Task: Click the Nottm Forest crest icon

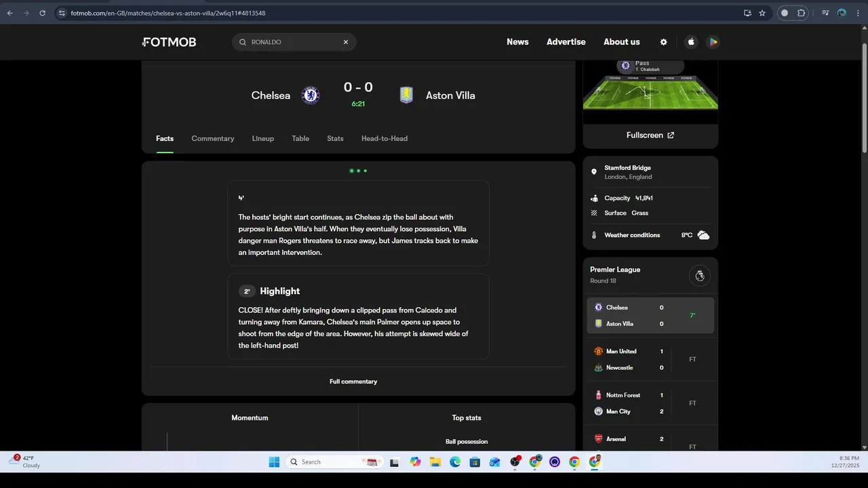Action: (598, 395)
